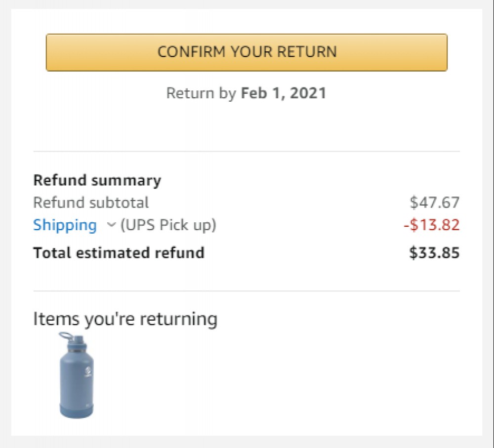Click the $33.85 total refund amount

coord(434,253)
